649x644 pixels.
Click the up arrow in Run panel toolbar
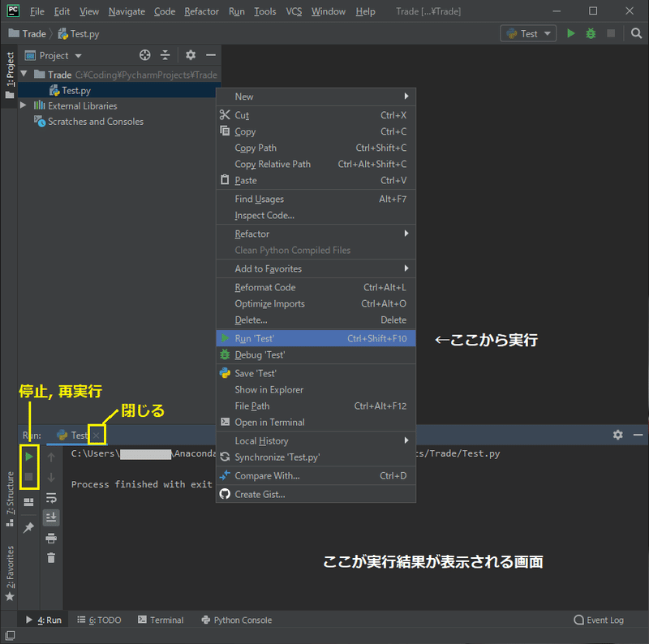point(51,457)
